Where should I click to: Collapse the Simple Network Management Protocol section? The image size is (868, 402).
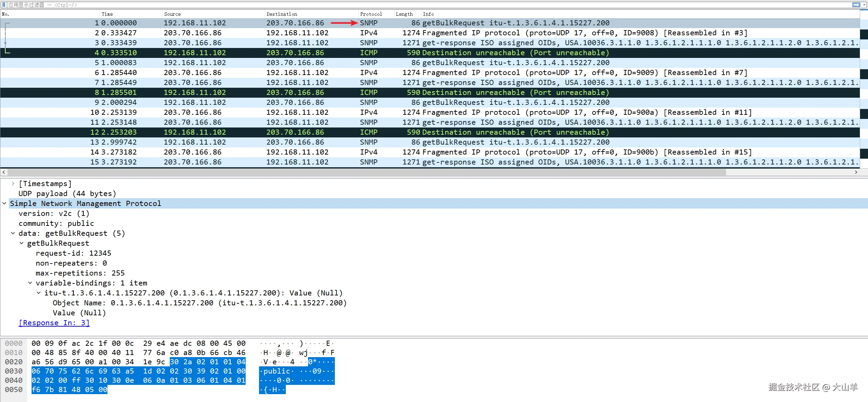pos(4,204)
